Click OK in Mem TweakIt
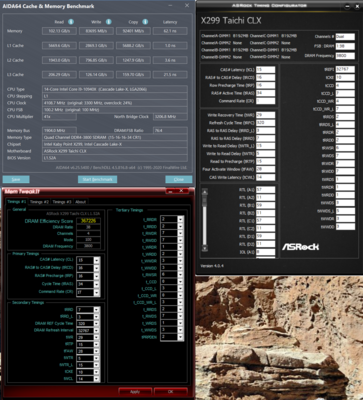363x400 pixels. (x=171, y=391)
